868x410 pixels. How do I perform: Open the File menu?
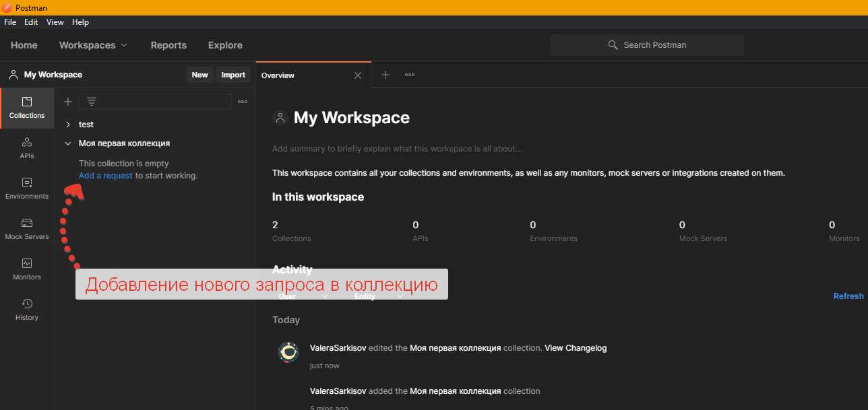pos(10,22)
